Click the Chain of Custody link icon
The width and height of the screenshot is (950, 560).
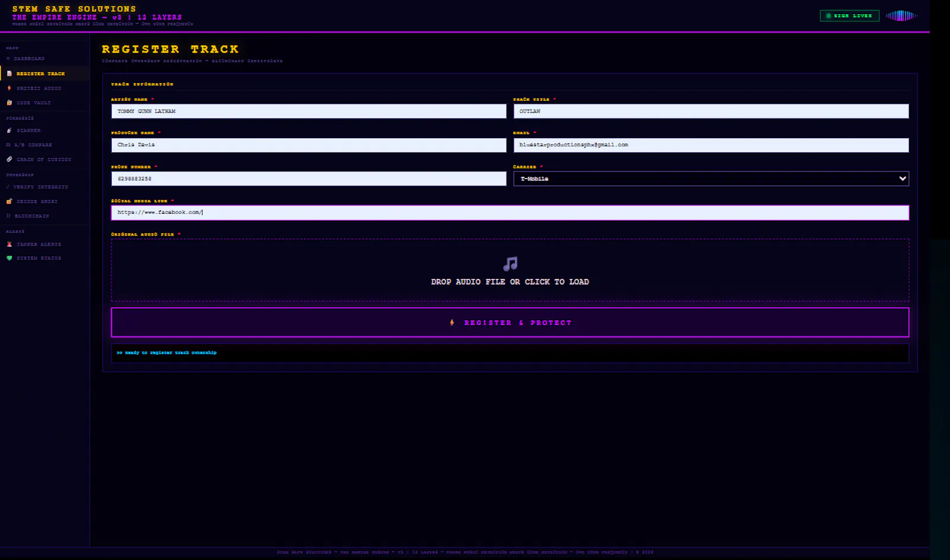9,159
